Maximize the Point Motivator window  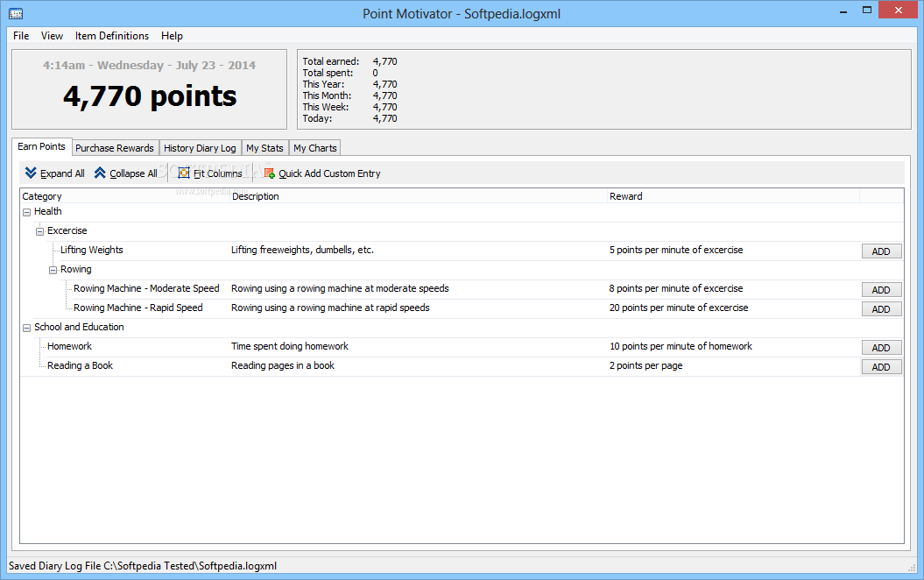867,10
